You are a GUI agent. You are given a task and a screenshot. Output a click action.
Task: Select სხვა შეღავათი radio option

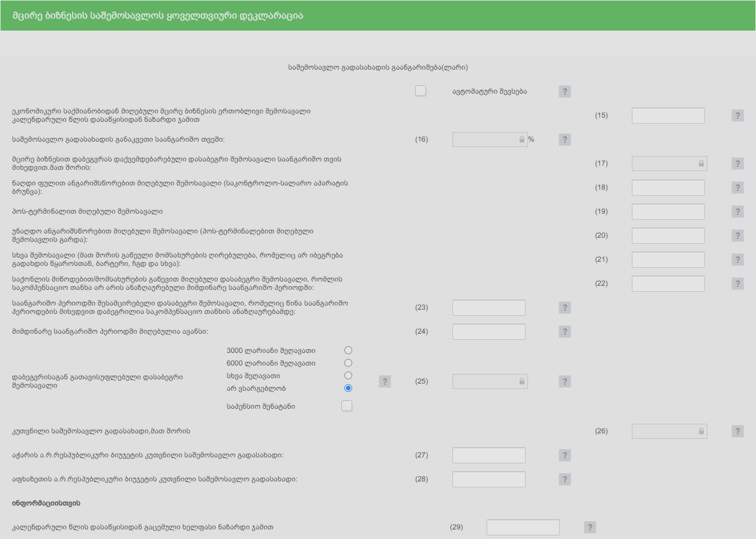(348, 375)
